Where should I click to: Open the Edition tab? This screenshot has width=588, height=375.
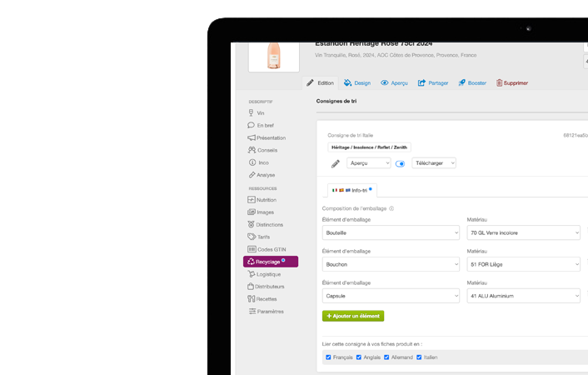(321, 83)
